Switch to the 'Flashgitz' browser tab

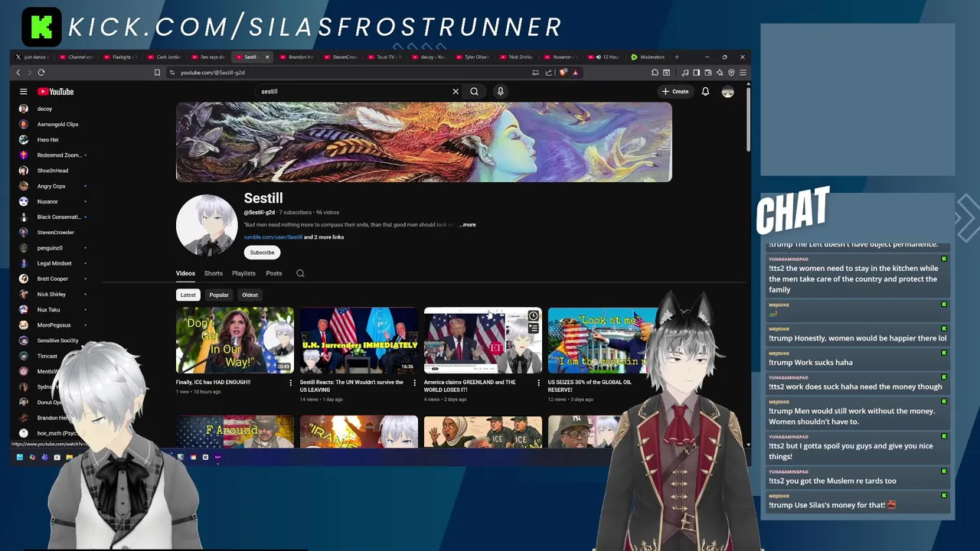coord(121,57)
